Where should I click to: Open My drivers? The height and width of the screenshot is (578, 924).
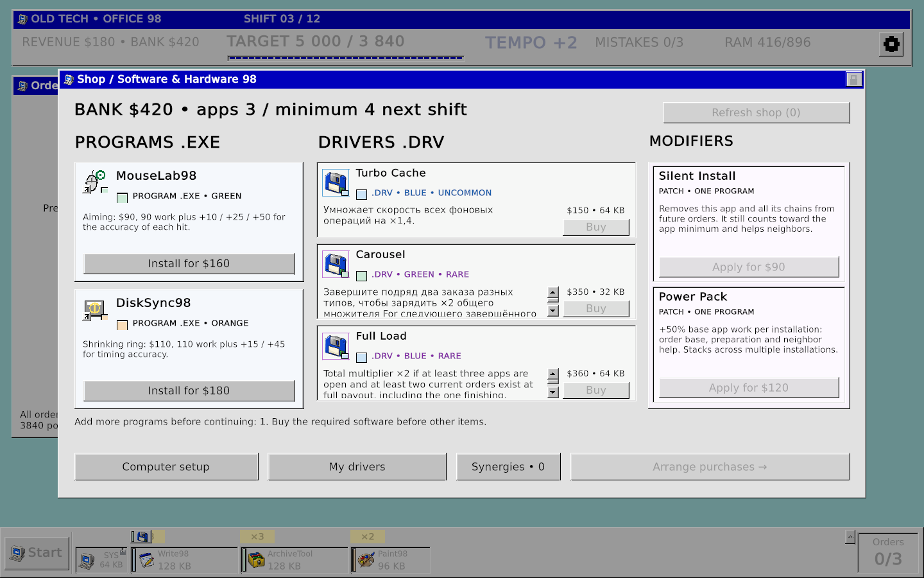point(357,467)
